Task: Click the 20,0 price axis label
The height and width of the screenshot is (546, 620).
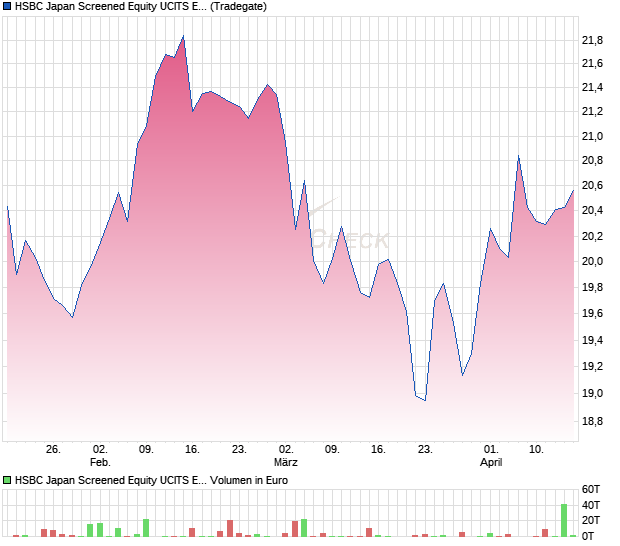Action: [592, 262]
